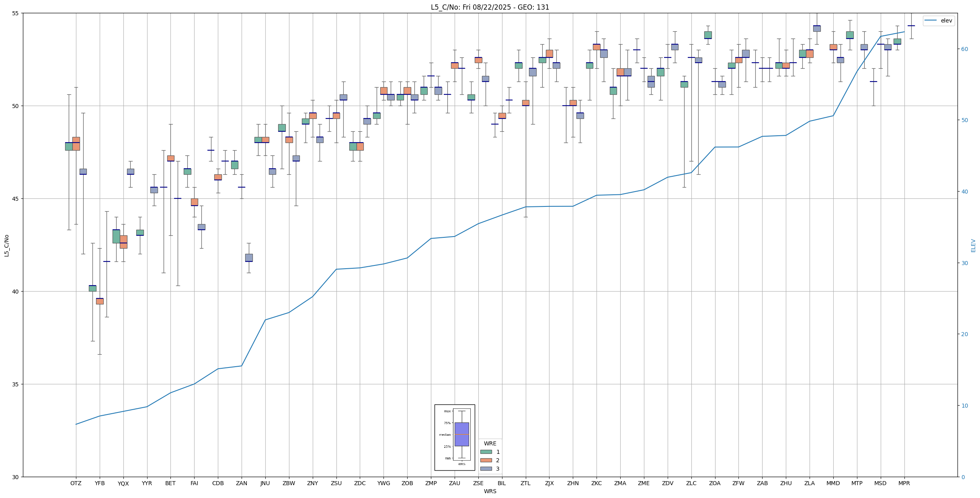Click the ELEV right axis title
The width and height of the screenshot is (980, 498).
pyautogui.click(x=973, y=245)
